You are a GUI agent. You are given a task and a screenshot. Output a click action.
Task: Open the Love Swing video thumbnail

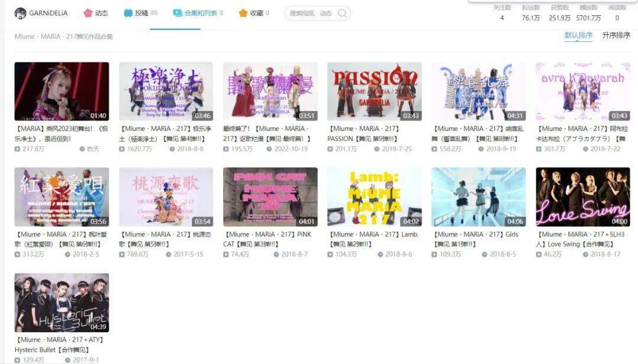point(582,197)
